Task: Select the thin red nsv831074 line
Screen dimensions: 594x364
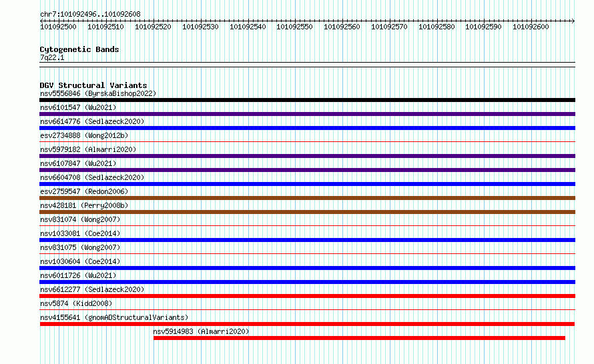Action: coord(307,226)
